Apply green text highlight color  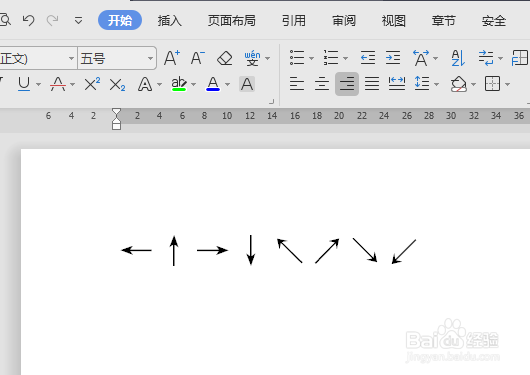tap(179, 84)
